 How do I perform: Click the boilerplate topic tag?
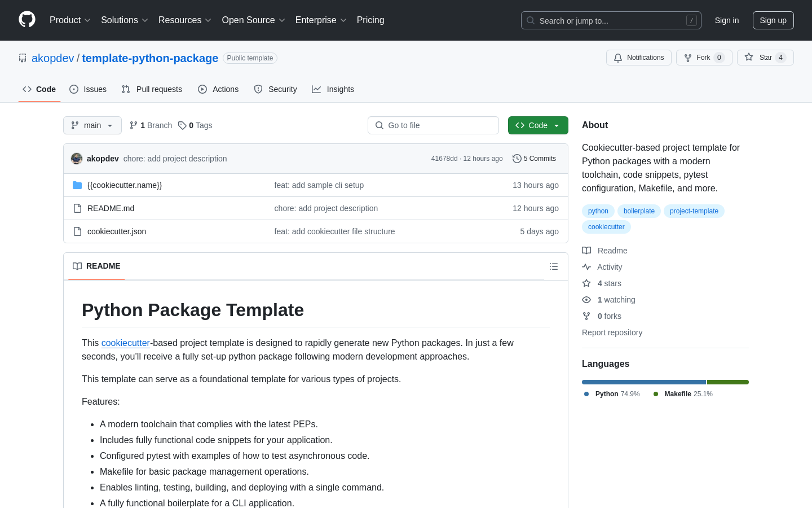(x=639, y=211)
